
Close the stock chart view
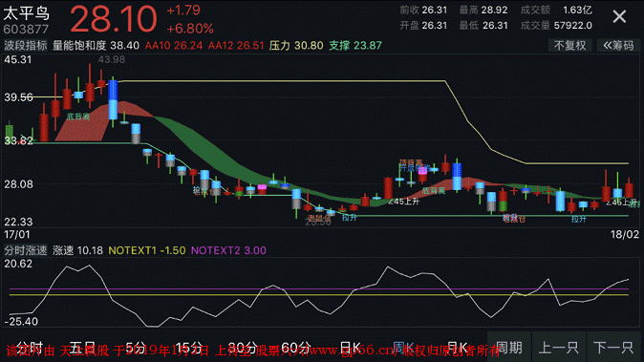click(619, 17)
